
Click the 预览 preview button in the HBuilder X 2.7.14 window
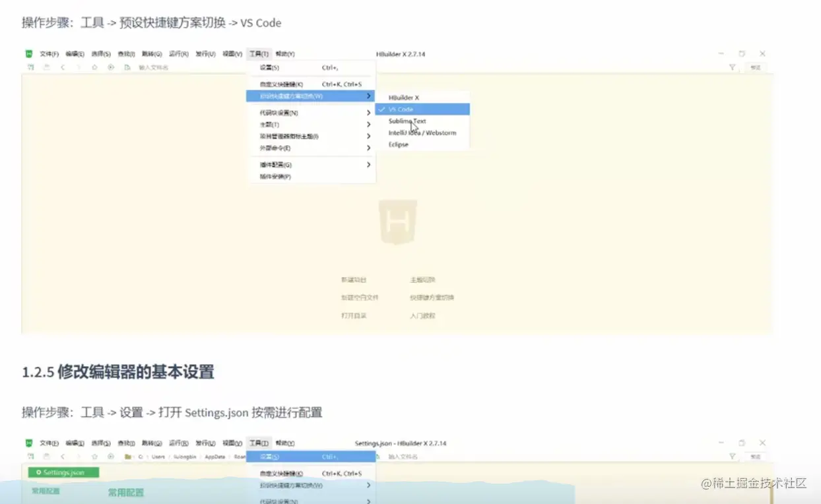tap(756, 67)
